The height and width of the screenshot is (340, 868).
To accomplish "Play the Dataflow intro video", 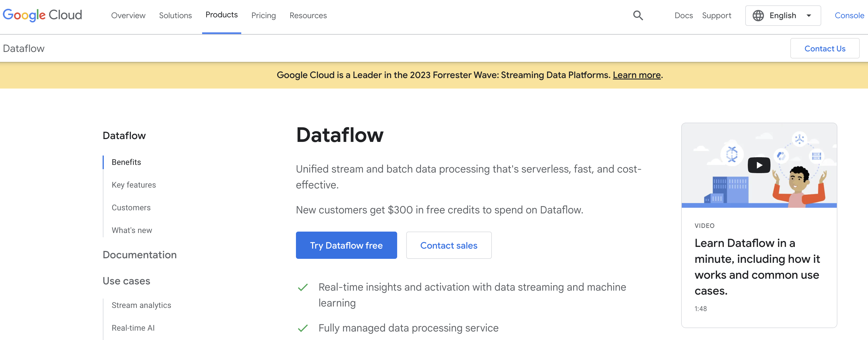I will [x=759, y=165].
